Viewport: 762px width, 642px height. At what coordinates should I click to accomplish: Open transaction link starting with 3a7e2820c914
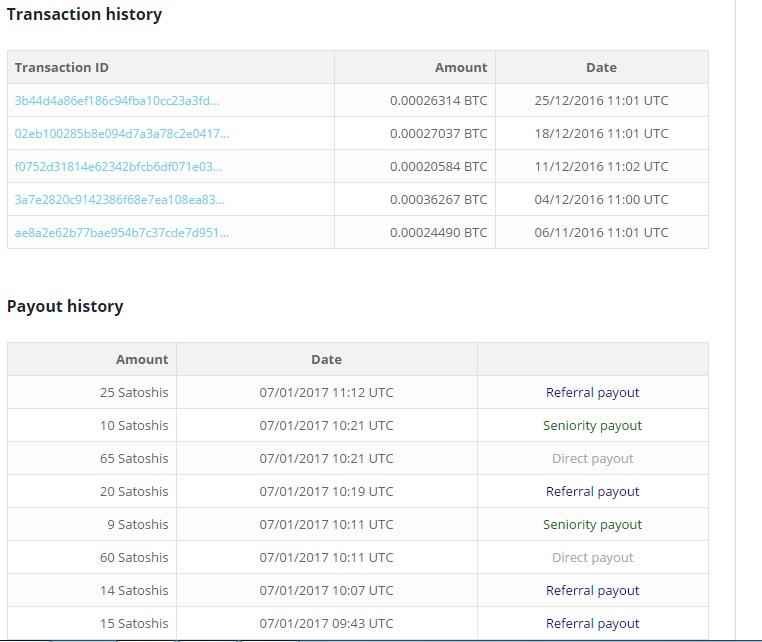click(120, 200)
